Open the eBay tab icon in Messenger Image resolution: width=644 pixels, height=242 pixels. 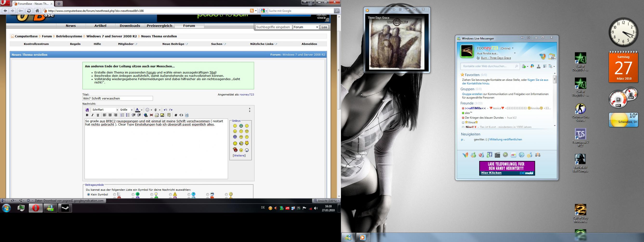[x=513, y=155]
